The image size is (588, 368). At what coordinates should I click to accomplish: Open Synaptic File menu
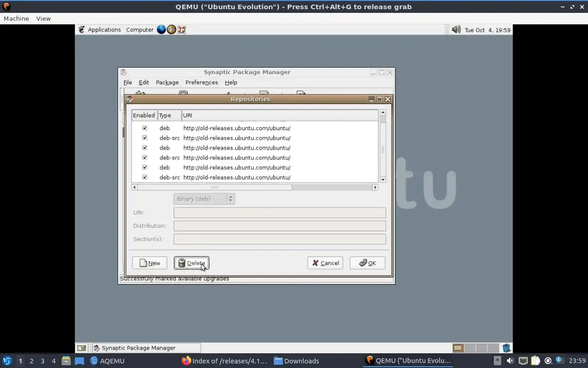pyautogui.click(x=128, y=82)
